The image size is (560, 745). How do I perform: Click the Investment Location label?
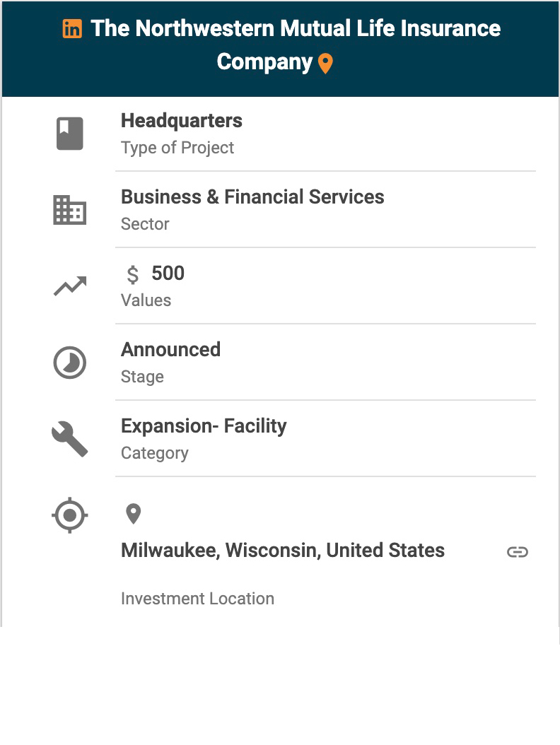197,599
